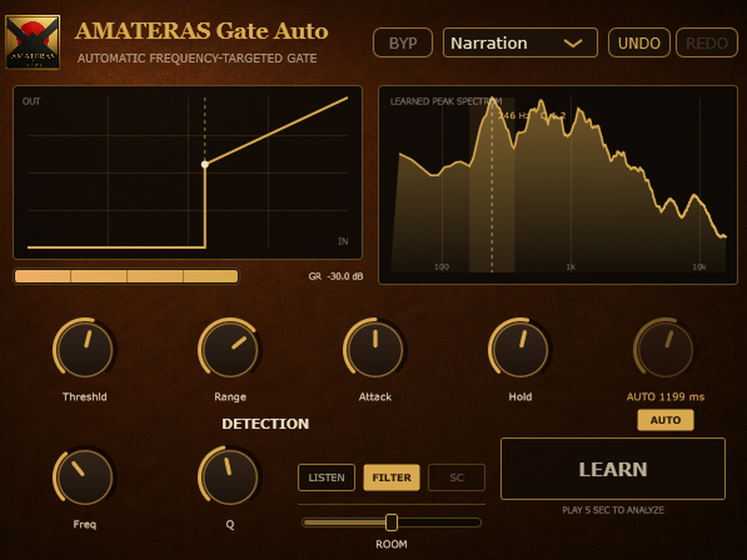The image size is (747, 560).
Task: Click the AMATERAS Gate Auto title
Action: pos(202,31)
